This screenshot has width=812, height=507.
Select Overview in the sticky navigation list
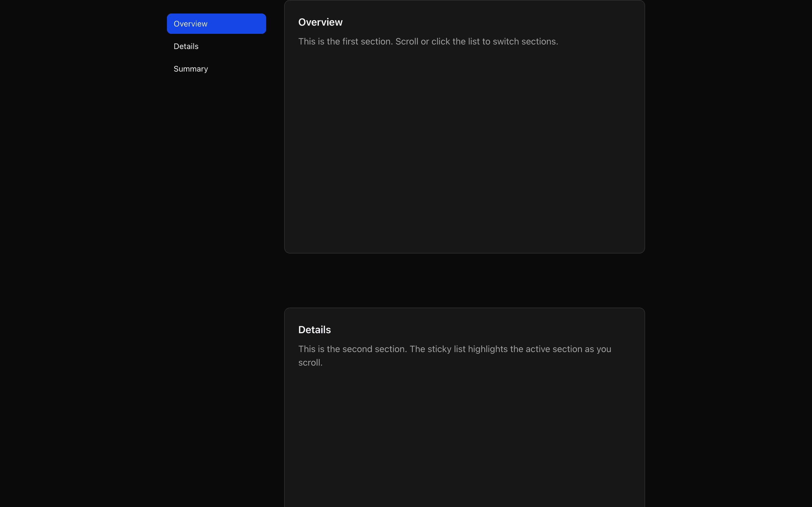tap(216, 23)
